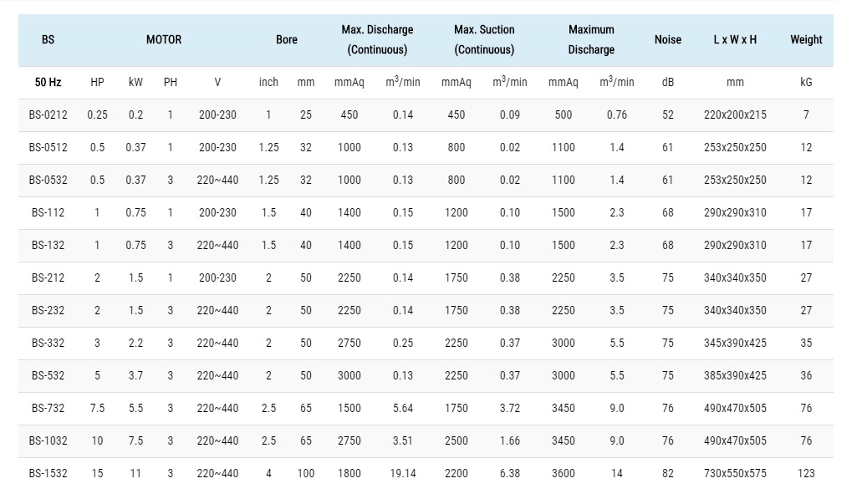This screenshot has height=504, width=862.
Task: Click the 730x550x575 dimensions cell
Action: (735, 473)
